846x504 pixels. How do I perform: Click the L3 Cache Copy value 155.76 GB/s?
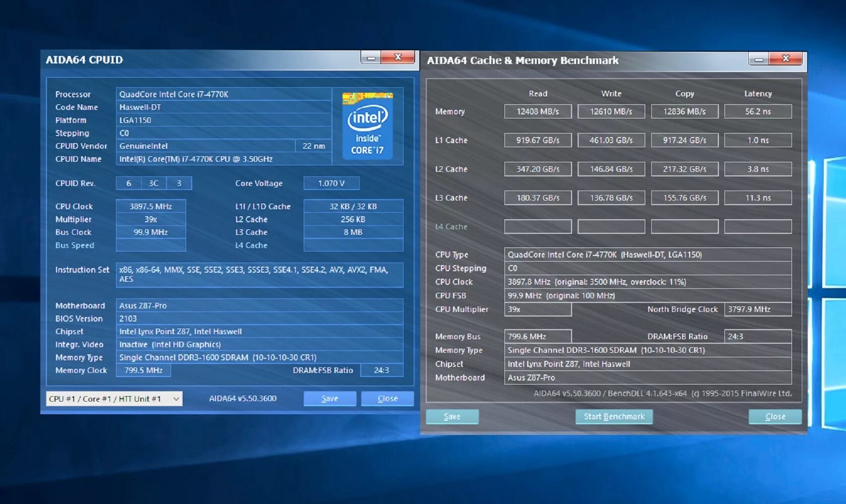(685, 198)
